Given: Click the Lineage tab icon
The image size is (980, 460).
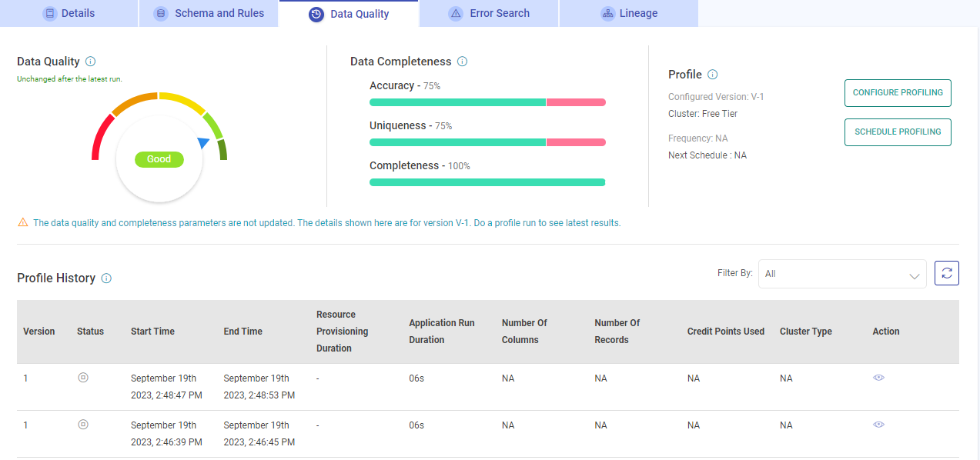Looking at the screenshot, I should click(607, 13).
